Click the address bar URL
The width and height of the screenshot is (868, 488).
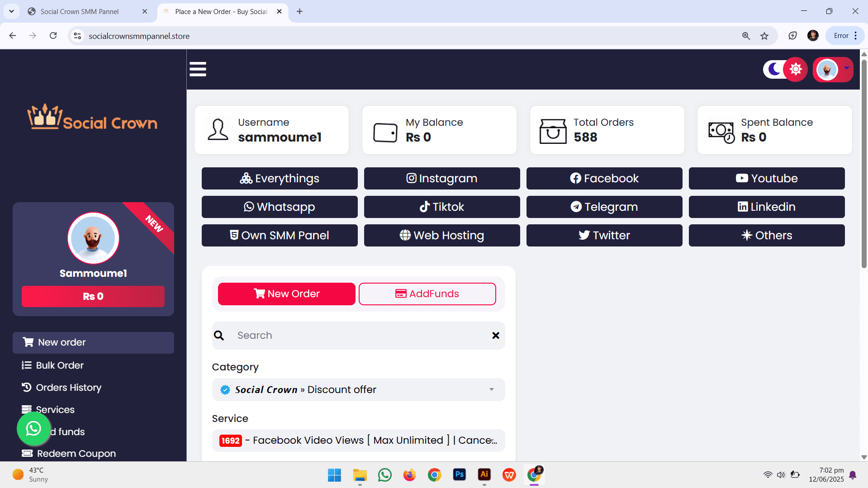[139, 36]
